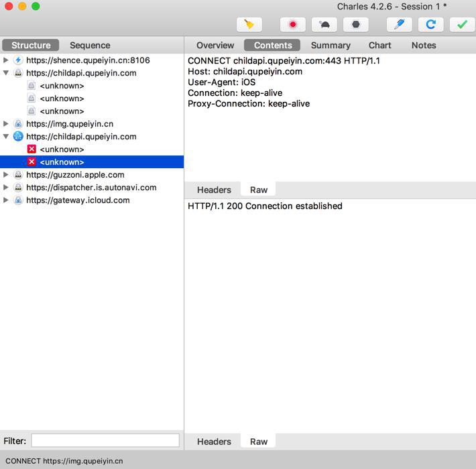Click lock icon of first childapi.qupeiyin.com host
Image resolution: width=476 pixels, height=469 pixels.
pos(18,73)
